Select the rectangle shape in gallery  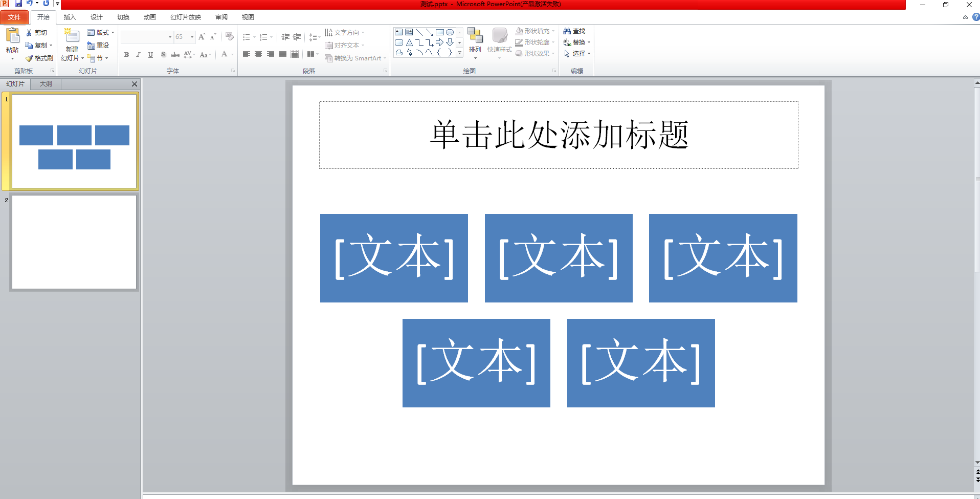tap(440, 32)
